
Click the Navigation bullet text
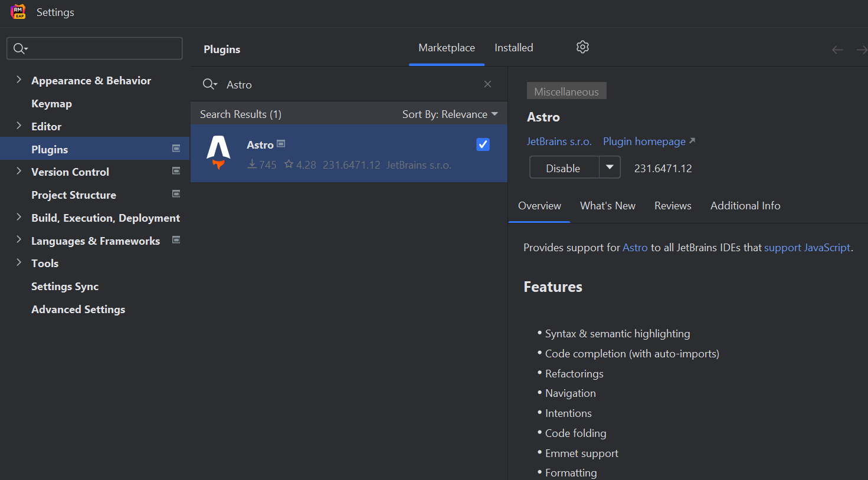571,393
